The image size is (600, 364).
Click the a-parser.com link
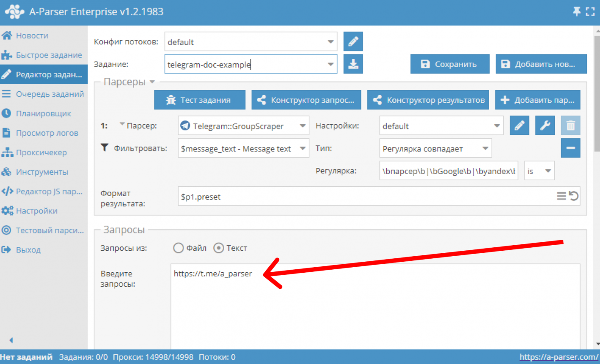(559, 357)
